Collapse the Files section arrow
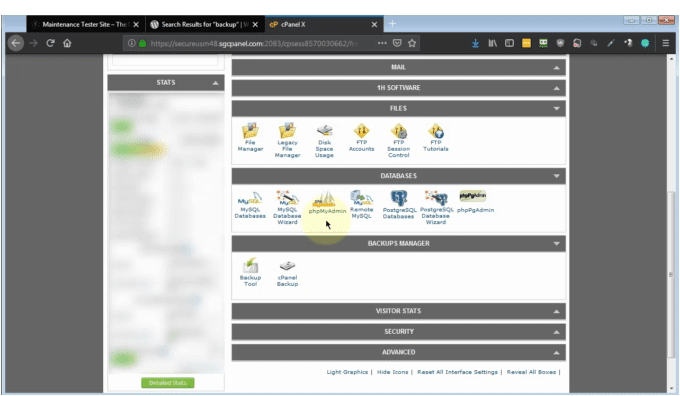680x396 pixels. (x=556, y=108)
